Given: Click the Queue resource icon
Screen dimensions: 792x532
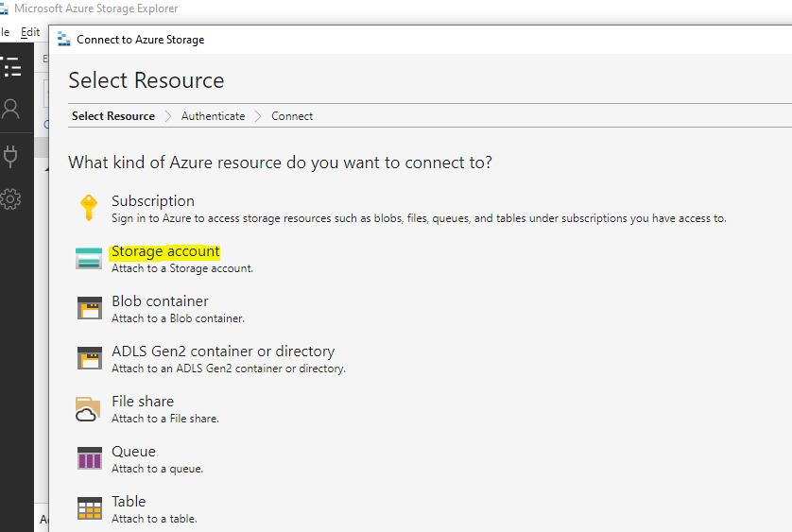Looking at the screenshot, I should click(x=89, y=459).
